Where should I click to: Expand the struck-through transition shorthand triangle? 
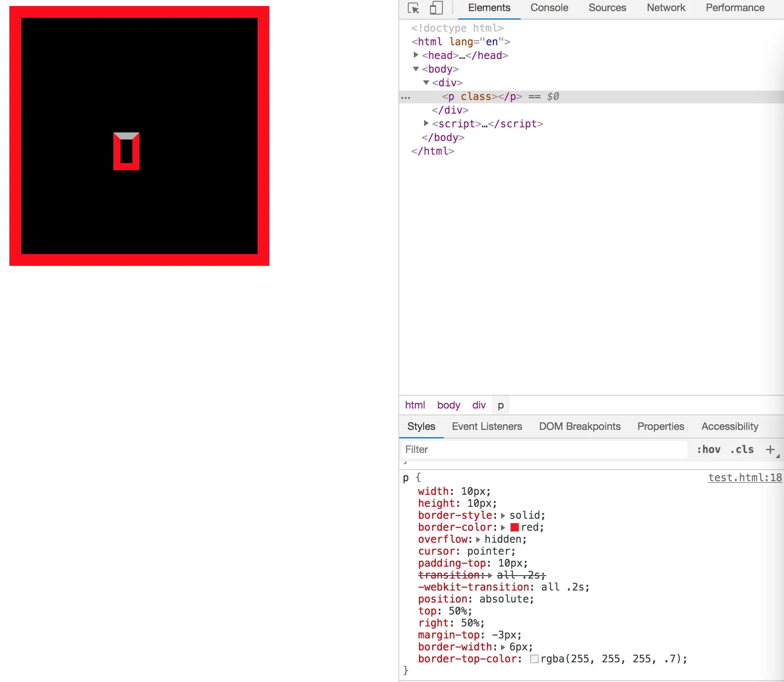click(x=490, y=576)
